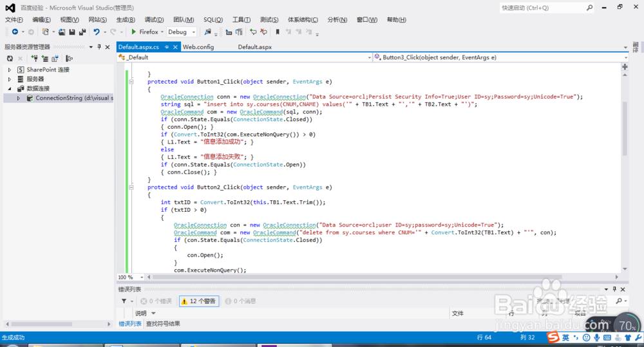Click the wrench icon in the IME bar
This screenshot has width=644, height=347.
click(x=638, y=337)
